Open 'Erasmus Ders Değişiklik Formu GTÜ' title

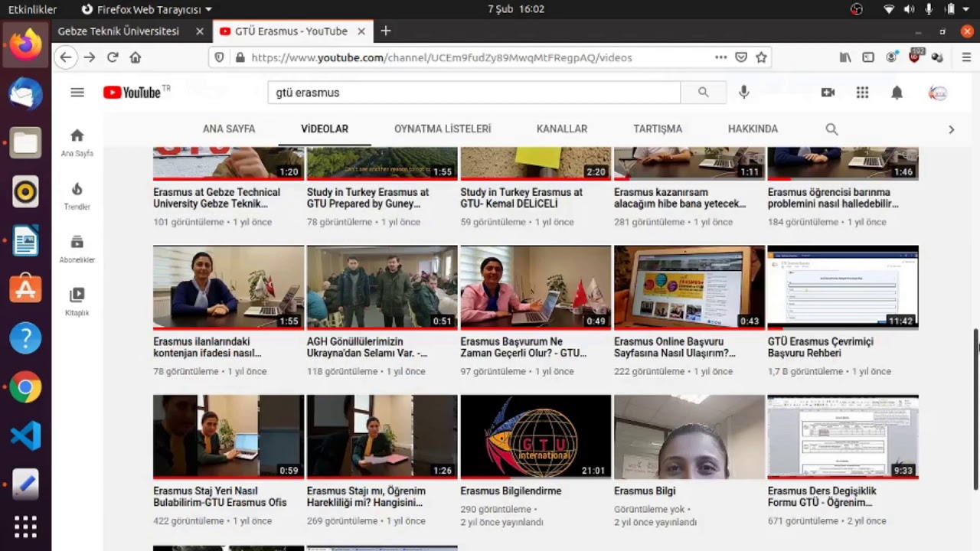click(822, 497)
